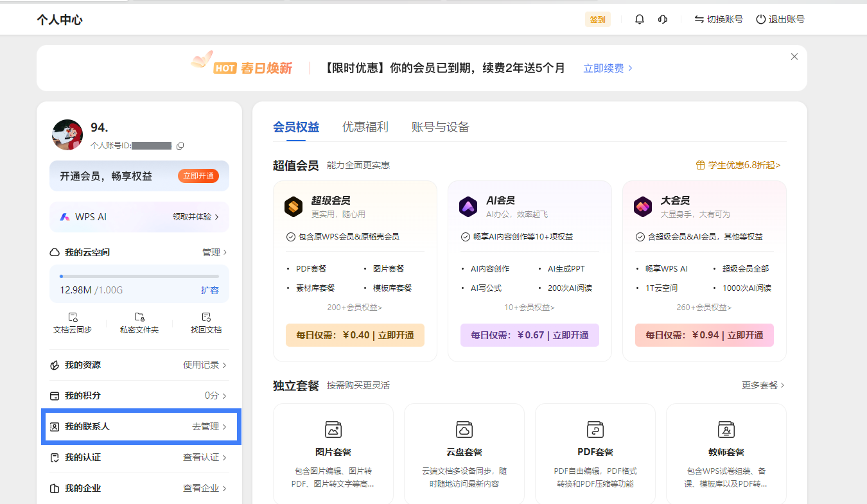Open the customer service headset icon
Viewport: 867px width, 504px height.
663,19
